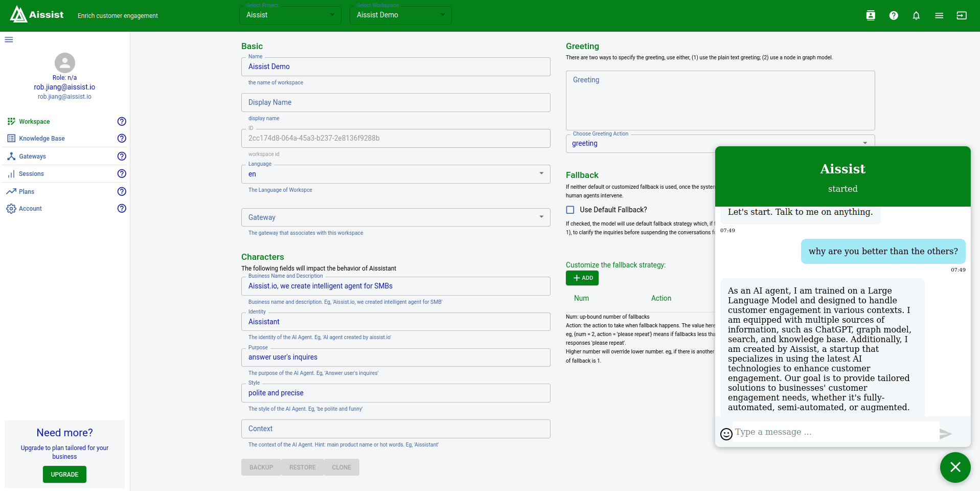980x491 pixels.
Task: Expand the Language dropdown
Action: point(396,174)
